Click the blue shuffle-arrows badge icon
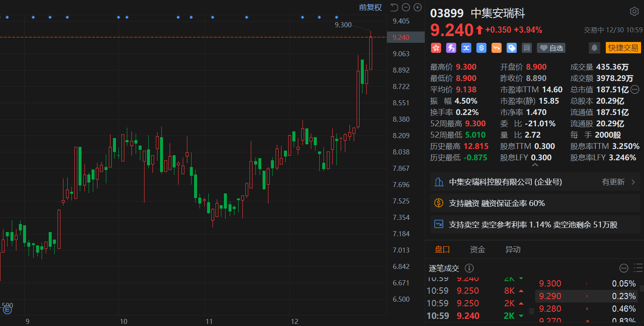 tap(466, 48)
